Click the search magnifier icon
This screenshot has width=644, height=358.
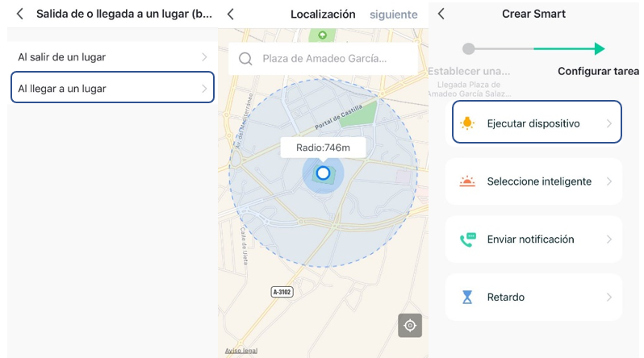click(x=246, y=59)
